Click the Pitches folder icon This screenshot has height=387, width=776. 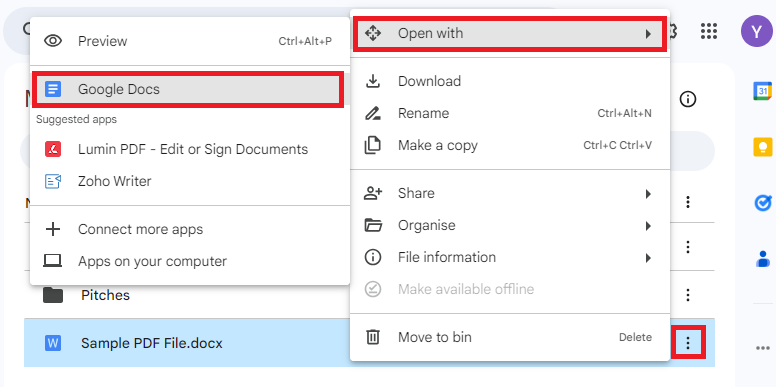(52, 295)
